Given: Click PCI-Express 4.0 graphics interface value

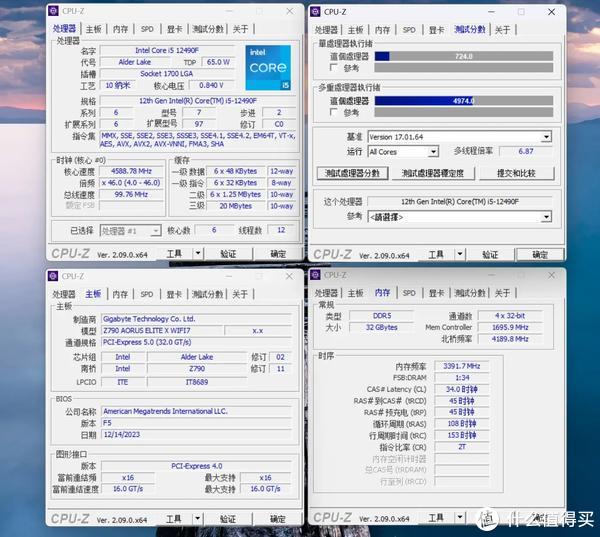Looking at the screenshot, I should (x=197, y=466).
